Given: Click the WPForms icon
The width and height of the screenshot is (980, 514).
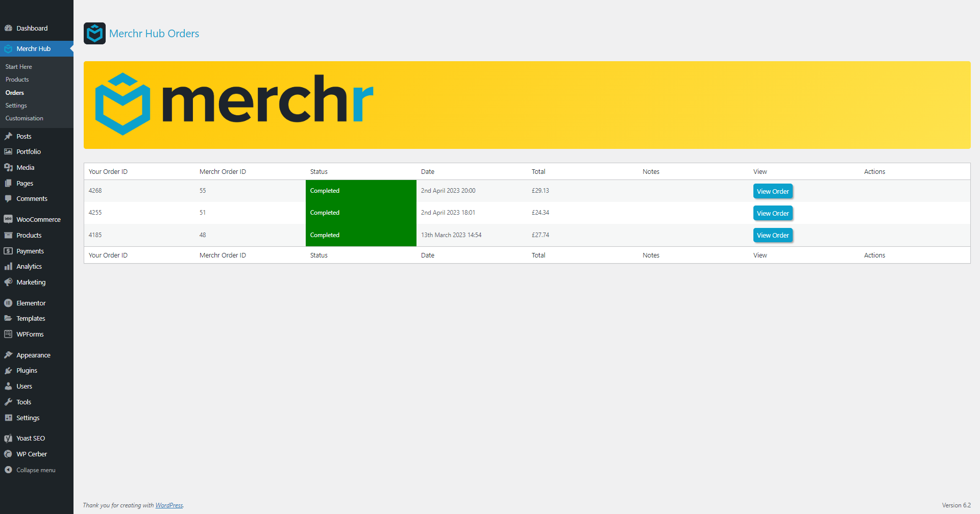Looking at the screenshot, I should [x=8, y=334].
